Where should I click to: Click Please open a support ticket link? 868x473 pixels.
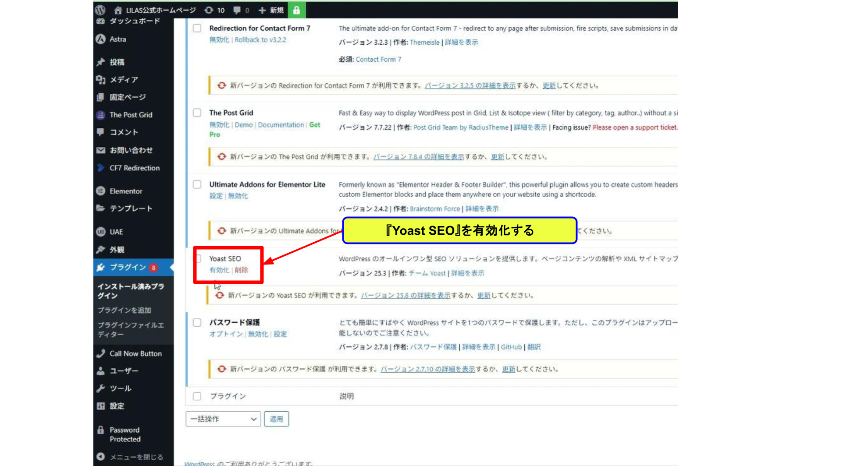click(x=635, y=127)
